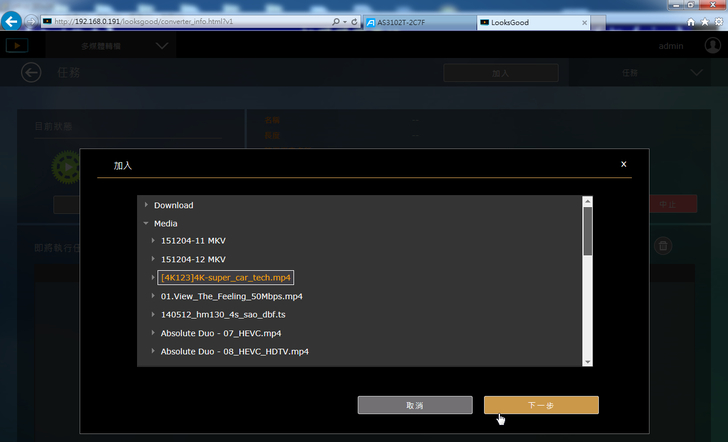Expand the 151204-11 MKV folder arrow
The height and width of the screenshot is (442, 728).
click(x=153, y=240)
